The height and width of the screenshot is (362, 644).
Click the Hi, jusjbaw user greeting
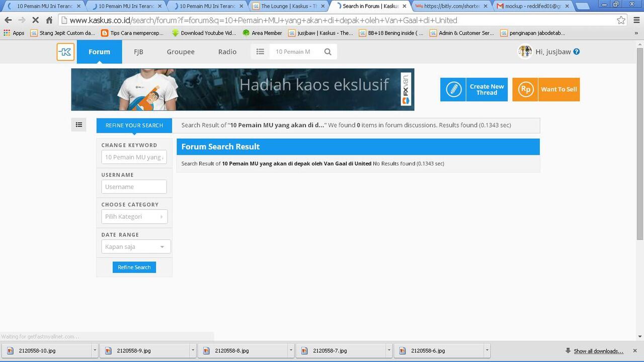(553, 52)
